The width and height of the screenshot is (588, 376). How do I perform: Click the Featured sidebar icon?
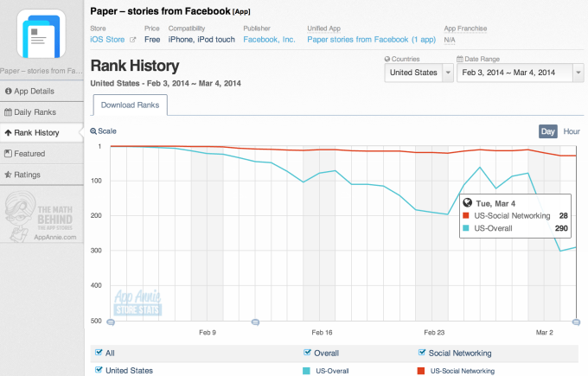click(9, 154)
